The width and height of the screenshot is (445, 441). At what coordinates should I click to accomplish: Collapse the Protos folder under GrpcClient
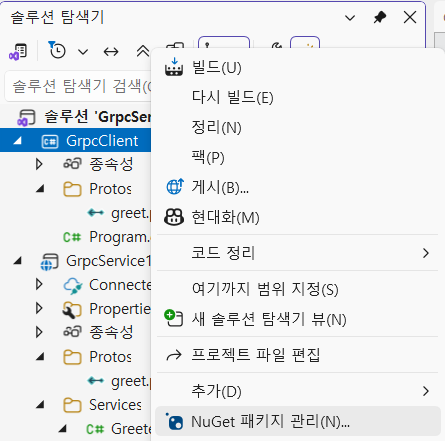pyautogui.click(x=40, y=189)
